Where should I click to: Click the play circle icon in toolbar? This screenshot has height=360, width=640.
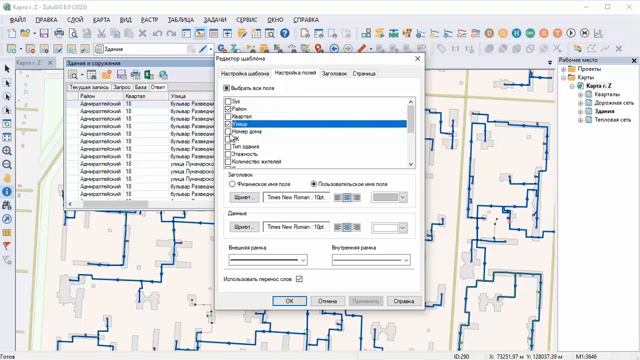pos(571,33)
